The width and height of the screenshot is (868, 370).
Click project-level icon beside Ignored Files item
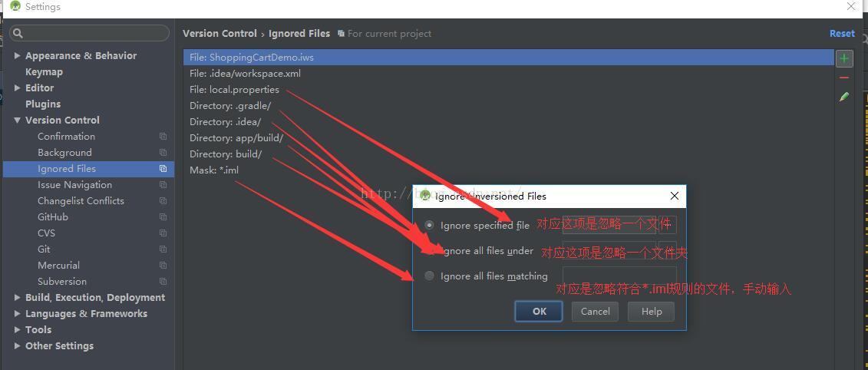coord(163,168)
